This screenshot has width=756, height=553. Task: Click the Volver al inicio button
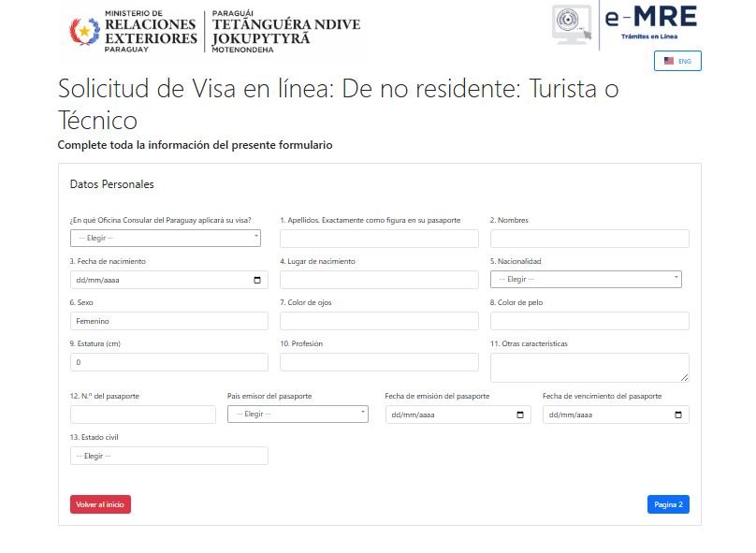(100, 504)
